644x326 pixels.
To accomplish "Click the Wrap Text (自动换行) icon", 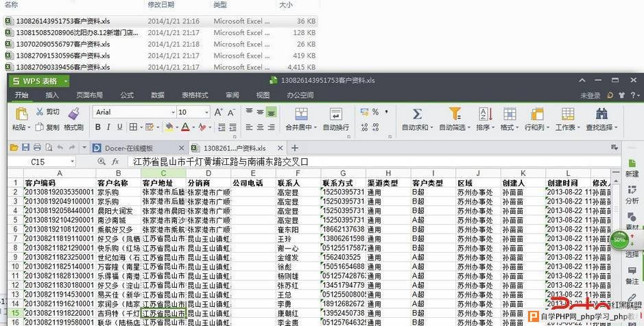I will 335,114.
